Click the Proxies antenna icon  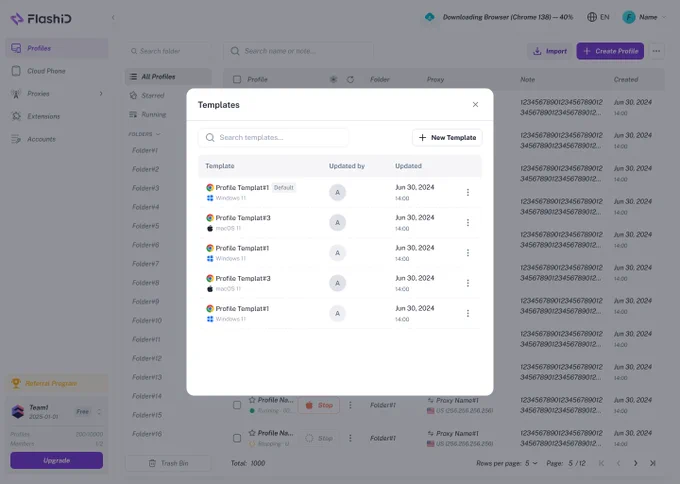click(x=16, y=94)
